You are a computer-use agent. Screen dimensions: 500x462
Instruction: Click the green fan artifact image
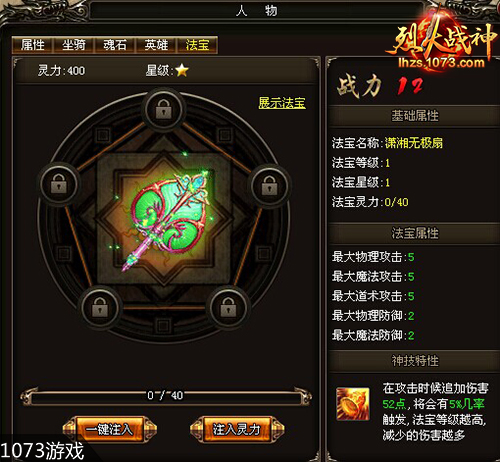(x=165, y=220)
